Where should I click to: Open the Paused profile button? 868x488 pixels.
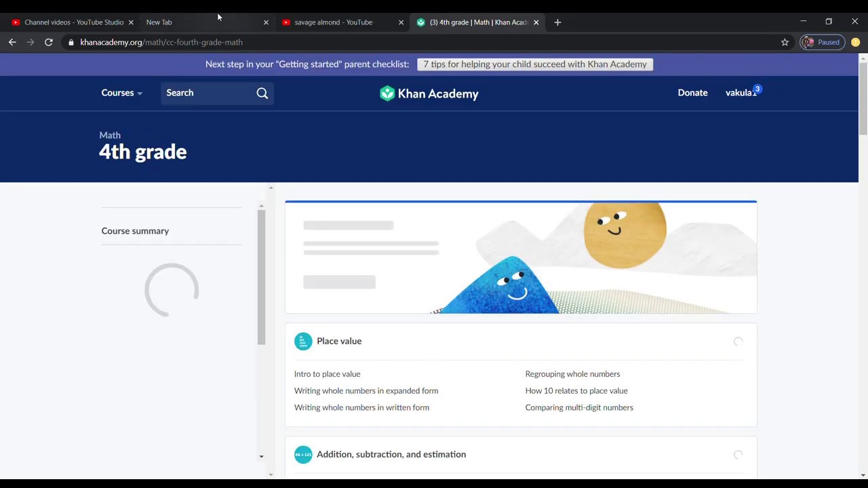coord(822,42)
